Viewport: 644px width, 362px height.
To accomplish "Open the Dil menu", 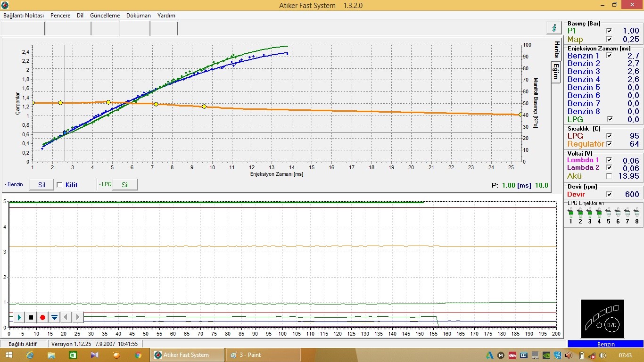I will [x=80, y=16].
